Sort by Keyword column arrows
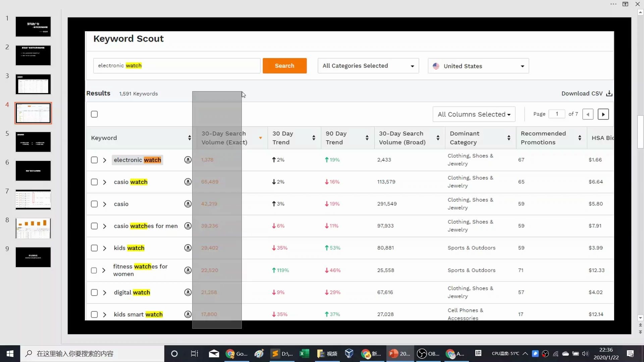This screenshot has width=644, height=362. point(190,138)
